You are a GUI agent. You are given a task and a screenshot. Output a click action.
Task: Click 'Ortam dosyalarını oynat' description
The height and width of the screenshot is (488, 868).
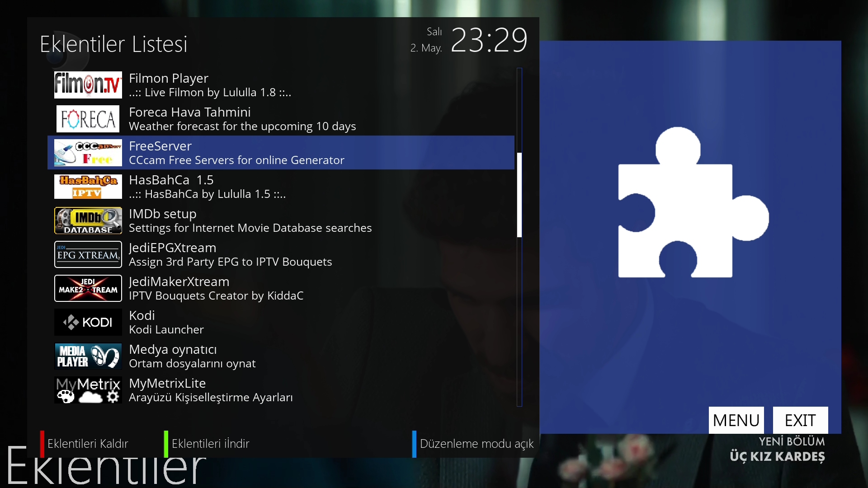click(192, 363)
